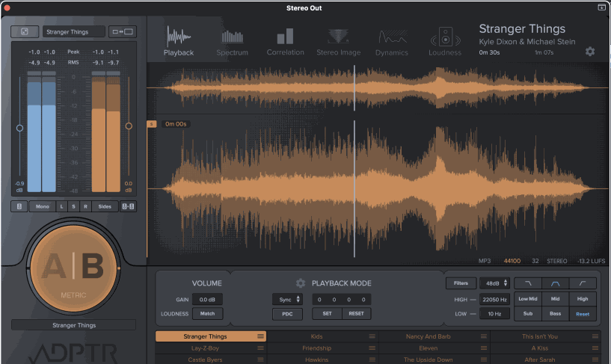Solo the right channel R button
611x364 pixels.
click(86, 206)
